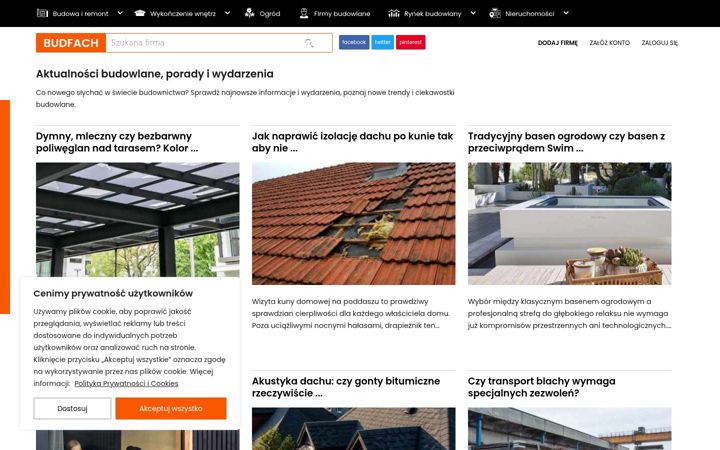Click the ZALOGUJ SIĘ link

tap(659, 43)
